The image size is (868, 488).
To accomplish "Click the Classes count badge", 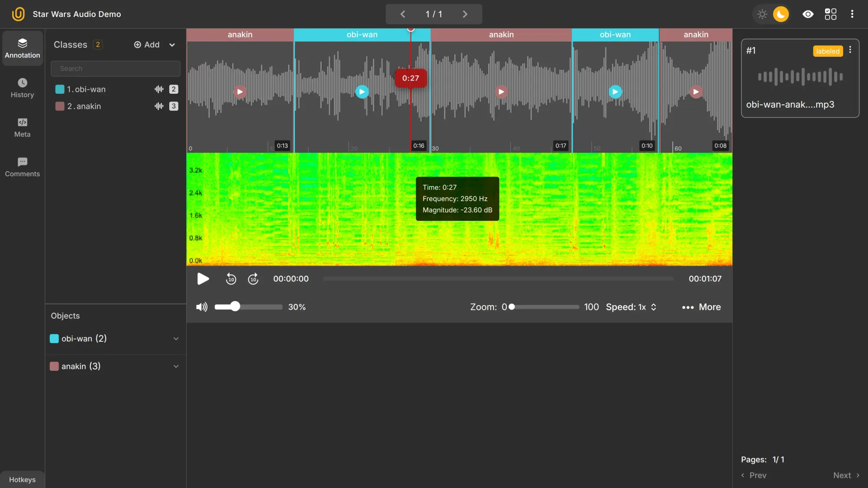I will [x=98, y=45].
